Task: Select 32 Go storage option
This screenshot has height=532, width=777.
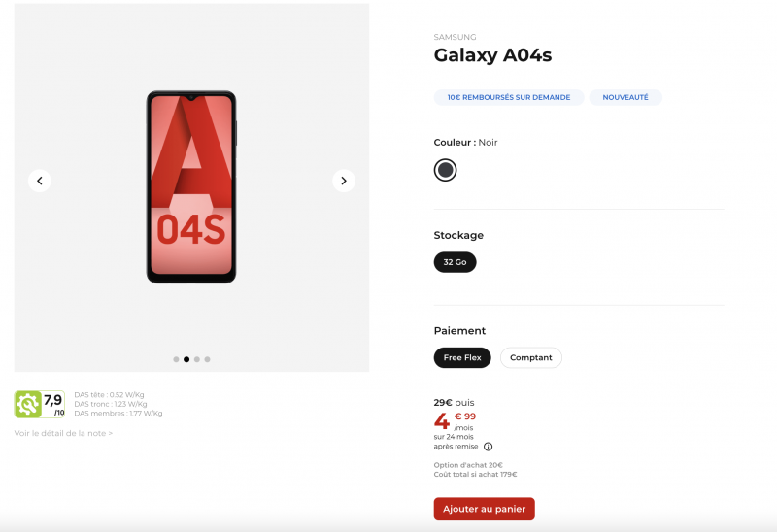Action: click(455, 262)
